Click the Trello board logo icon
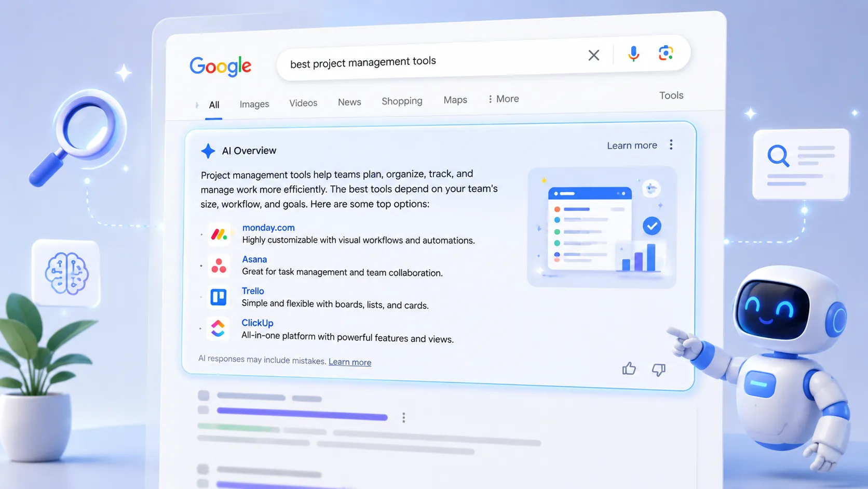This screenshot has width=868, height=489. (218, 297)
